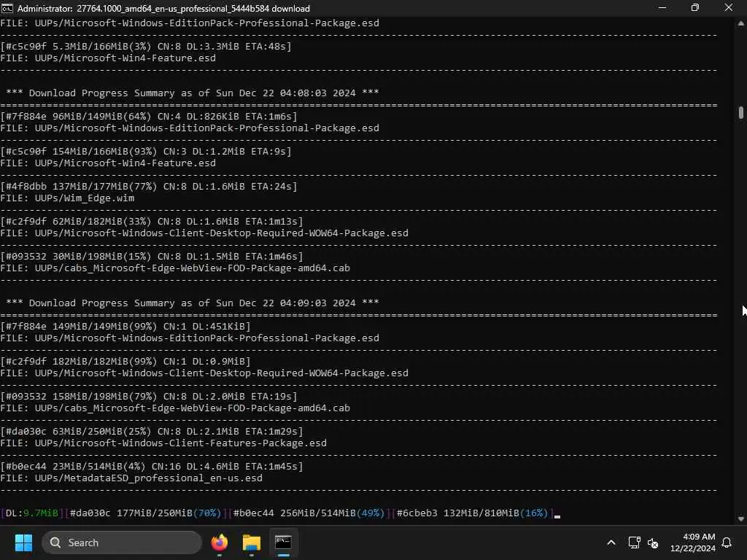Click the line '#7f884e 96MiB/149MiB(64%)'
This screenshot has width=747, height=560.
pyautogui.click(x=149, y=116)
